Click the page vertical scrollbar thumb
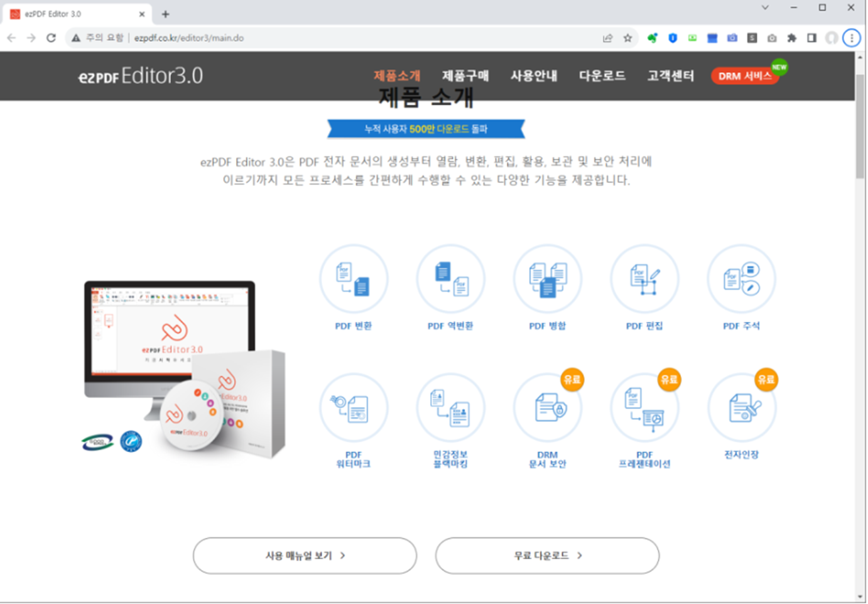The width and height of the screenshot is (868, 604). [x=860, y=126]
